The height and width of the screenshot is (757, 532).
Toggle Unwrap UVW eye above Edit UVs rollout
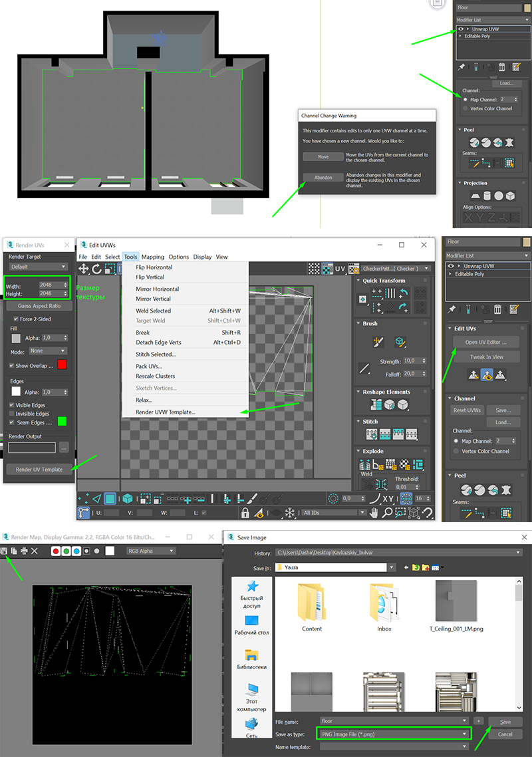(451, 266)
